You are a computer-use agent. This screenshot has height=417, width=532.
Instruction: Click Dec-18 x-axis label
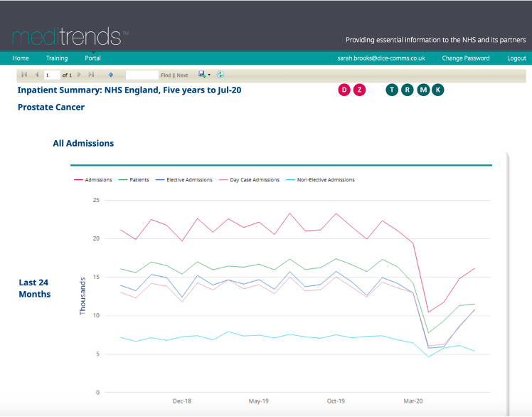[x=182, y=401]
